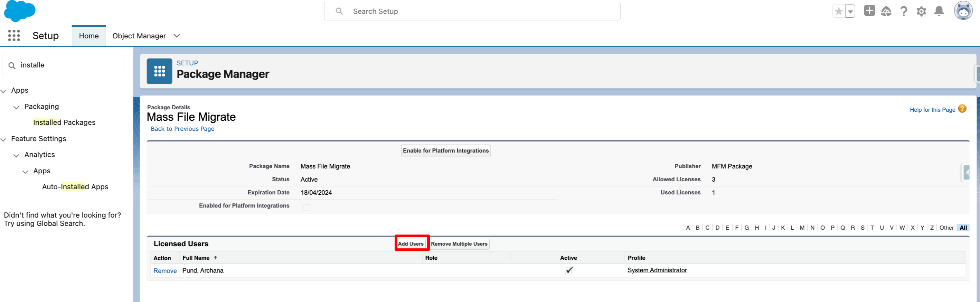Collapse the Feature Settings section
Screen dimensions: 980x302
pyautogui.click(x=4, y=139)
